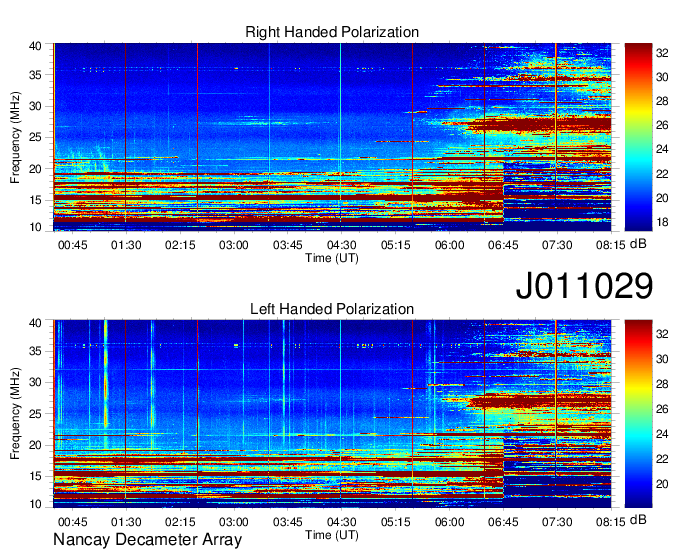Viewport: 680px width, 552px height.
Task: Click the 26 dB label on bottom colorbar
Action: pos(662,409)
